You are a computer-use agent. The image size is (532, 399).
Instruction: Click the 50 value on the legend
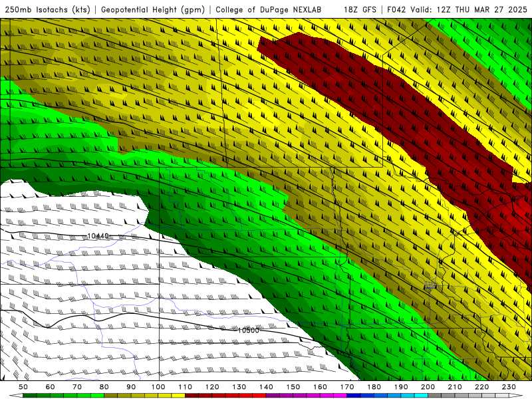(x=23, y=387)
